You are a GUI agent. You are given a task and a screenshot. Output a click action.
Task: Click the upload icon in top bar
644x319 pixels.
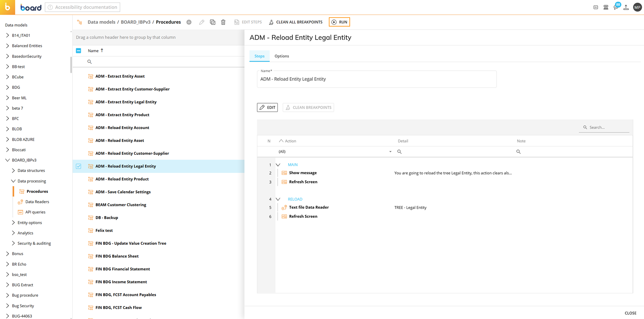pos(626,7)
